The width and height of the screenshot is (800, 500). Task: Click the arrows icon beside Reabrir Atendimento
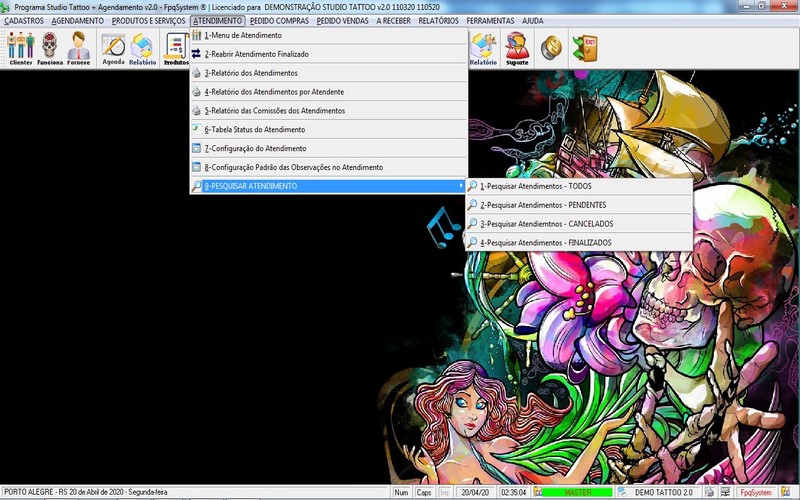click(196, 54)
